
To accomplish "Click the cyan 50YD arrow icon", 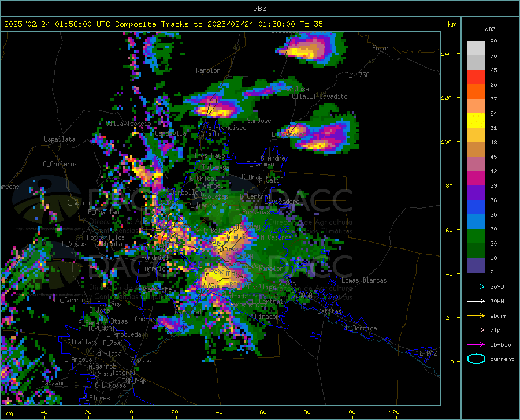I will click(x=476, y=287).
